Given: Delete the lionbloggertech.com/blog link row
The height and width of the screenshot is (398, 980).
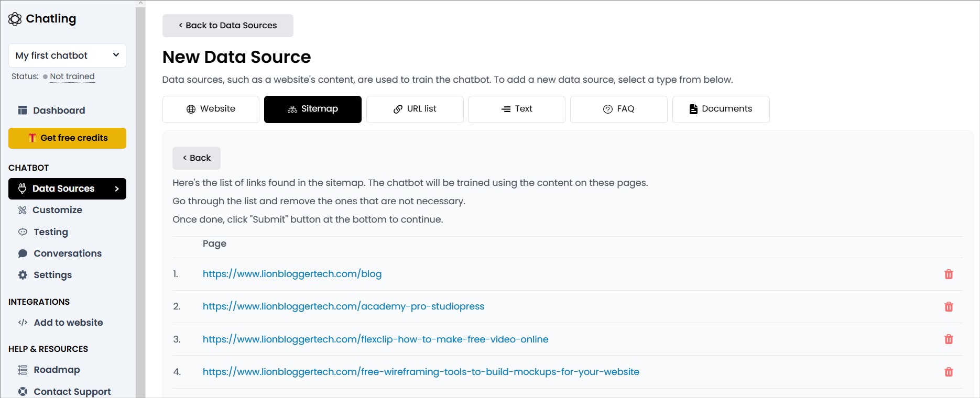Looking at the screenshot, I should tap(948, 274).
